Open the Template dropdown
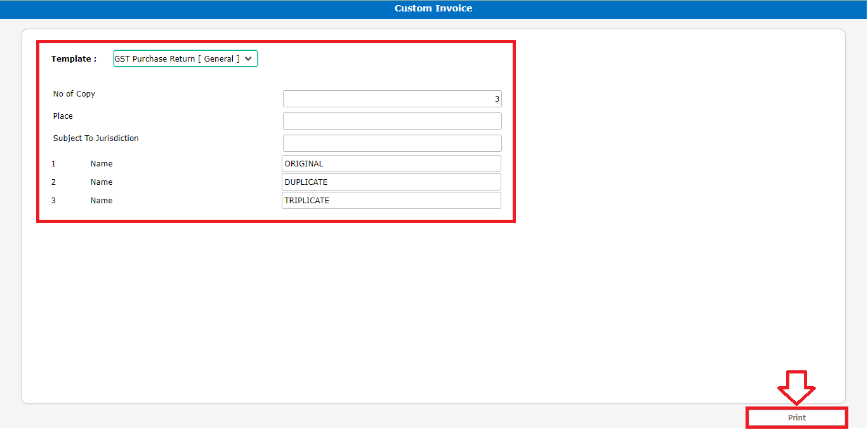The image size is (868, 430). click(185, 58)
